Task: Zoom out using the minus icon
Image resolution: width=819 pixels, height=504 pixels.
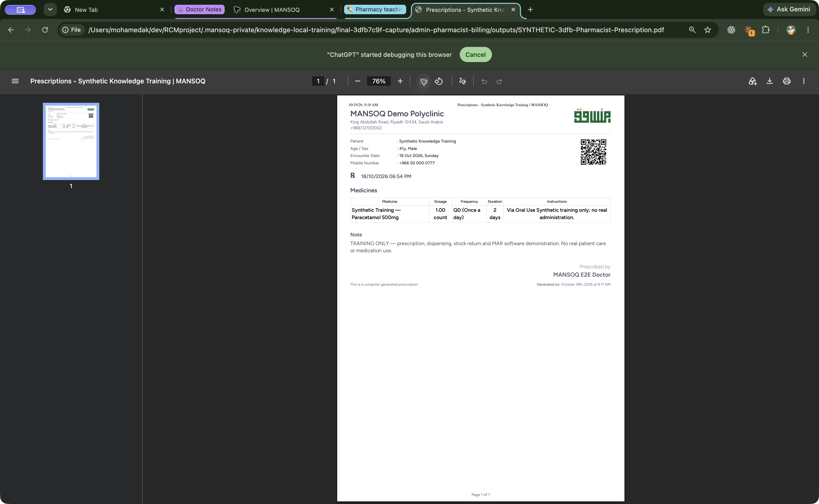Action: click(x=357, y=81)
